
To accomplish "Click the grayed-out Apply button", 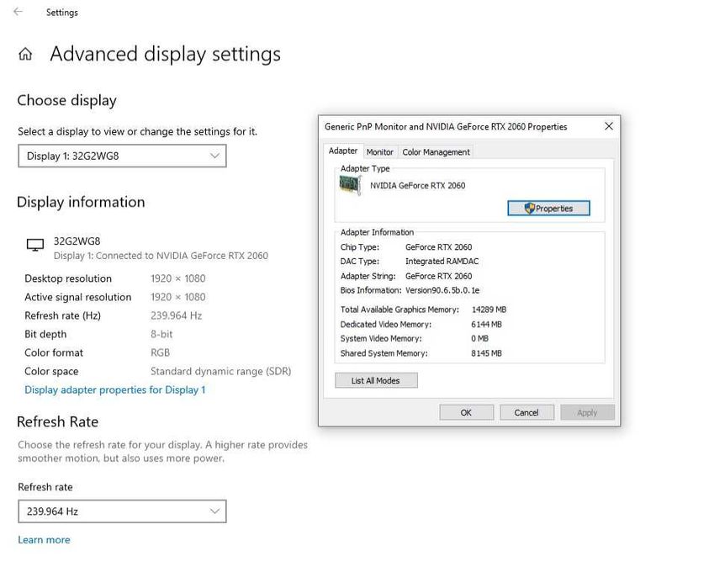I will (587, 412).
